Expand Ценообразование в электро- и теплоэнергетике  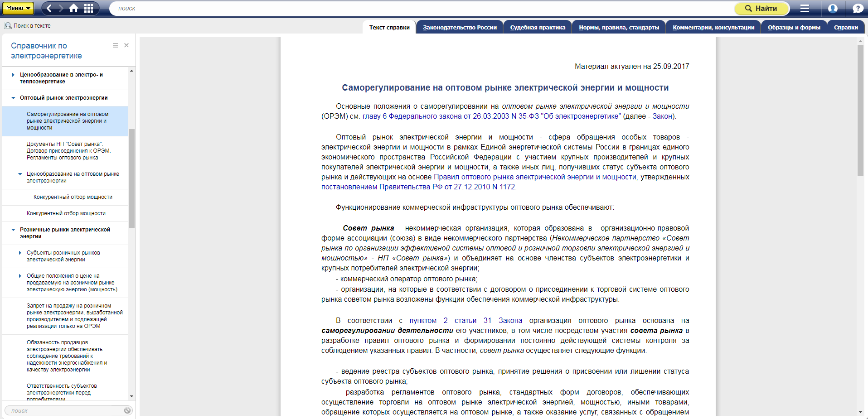(x=13, y=75)
